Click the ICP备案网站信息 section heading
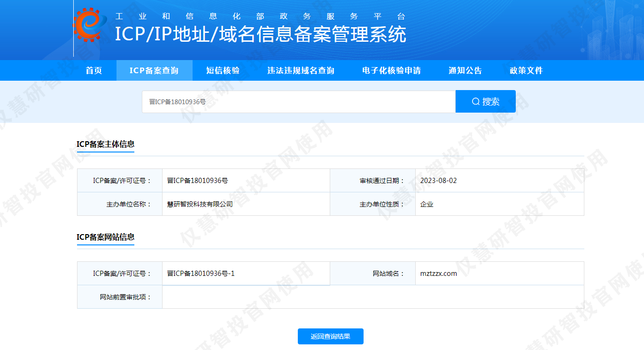This screenshot has height=350, width=644. coord(106,237)
